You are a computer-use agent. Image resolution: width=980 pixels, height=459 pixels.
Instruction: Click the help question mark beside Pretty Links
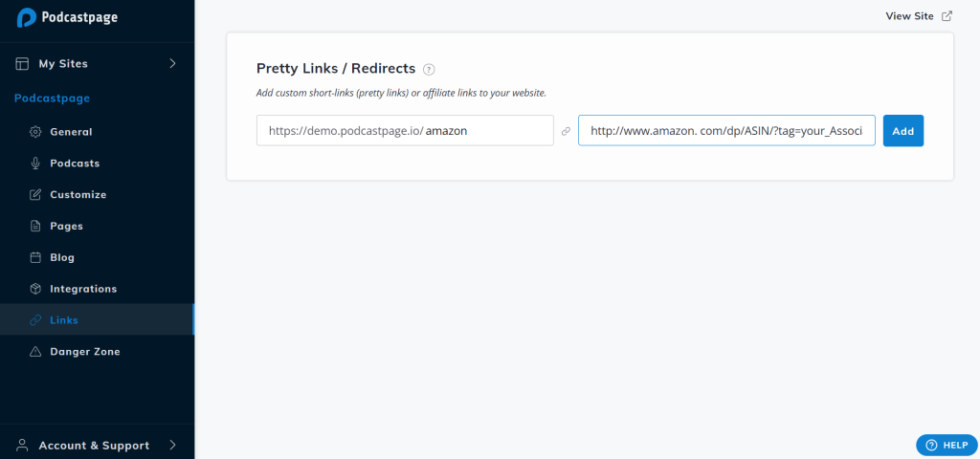click(x=429, y=69)
